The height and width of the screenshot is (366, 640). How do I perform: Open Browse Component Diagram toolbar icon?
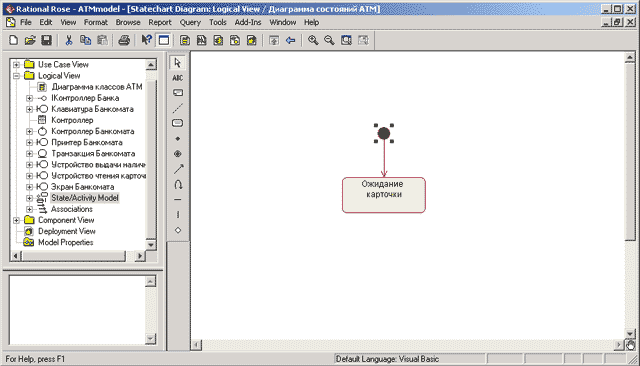click(218, 40)
